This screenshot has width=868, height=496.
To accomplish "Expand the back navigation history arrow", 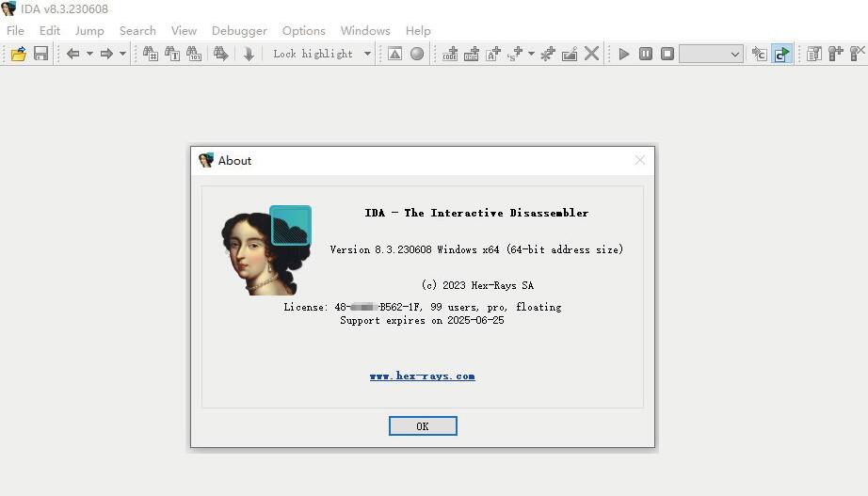I will 89,54.
